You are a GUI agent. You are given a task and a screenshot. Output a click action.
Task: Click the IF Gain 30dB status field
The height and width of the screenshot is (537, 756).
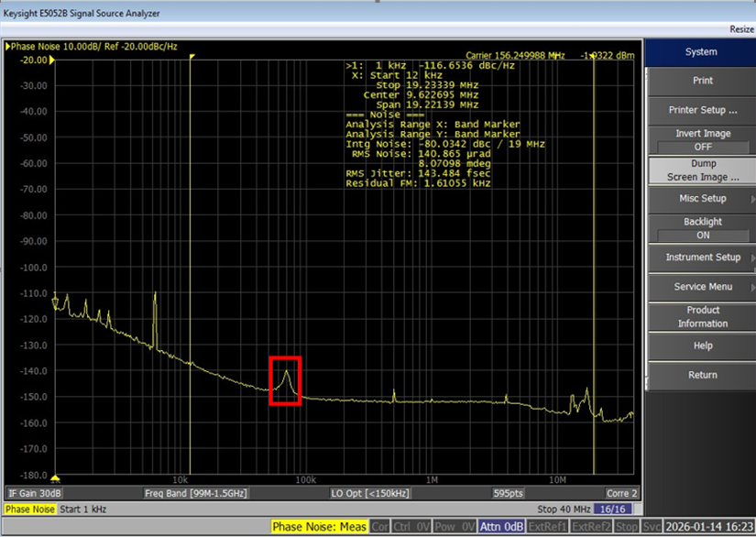(x=34, y=494)
